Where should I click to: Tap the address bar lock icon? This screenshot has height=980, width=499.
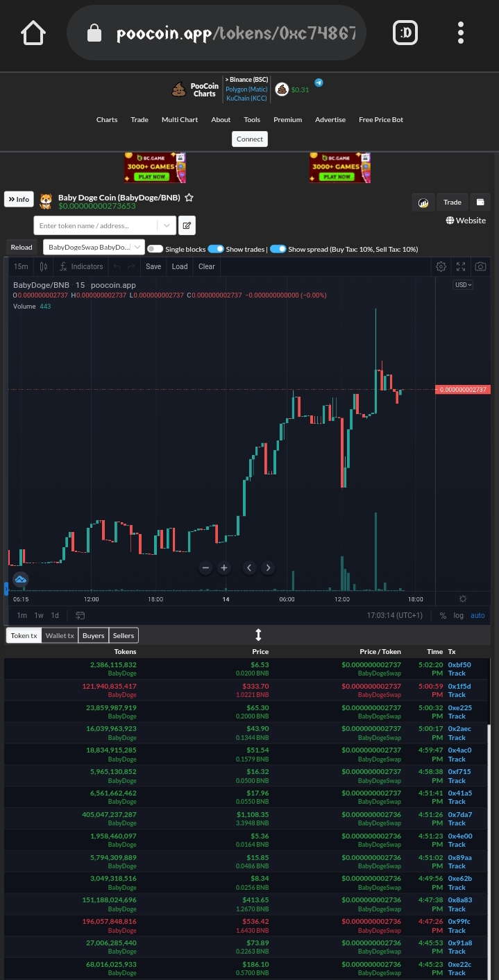94,33
